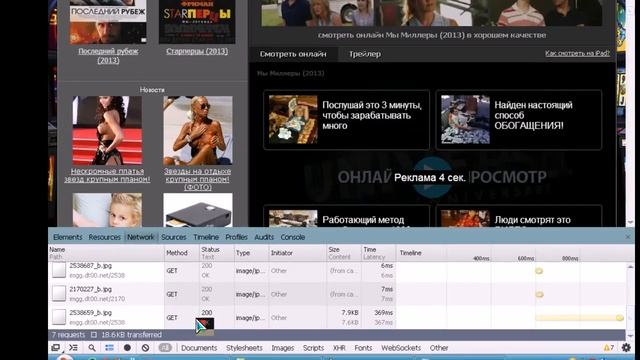
Task: Click the dock/undock devtools icon
Action: click(x=56, y=348)
